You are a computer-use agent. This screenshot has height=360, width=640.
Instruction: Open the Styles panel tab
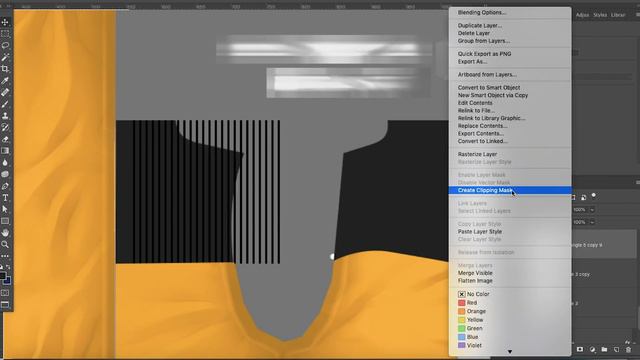pyautogui.click(x=600, y=15)
